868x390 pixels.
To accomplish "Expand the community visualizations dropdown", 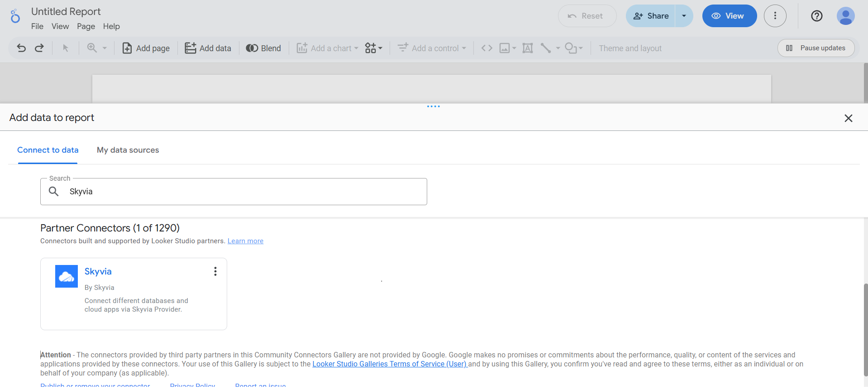I will pyautogui.click(x=374, y=48).
